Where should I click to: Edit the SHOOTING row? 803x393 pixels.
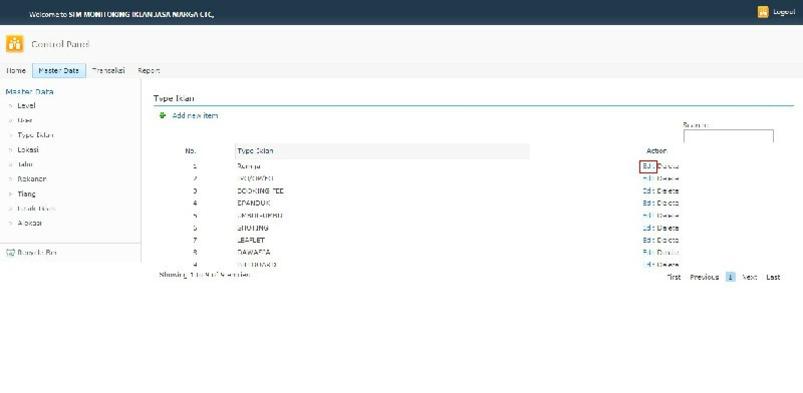pos(648,228)
